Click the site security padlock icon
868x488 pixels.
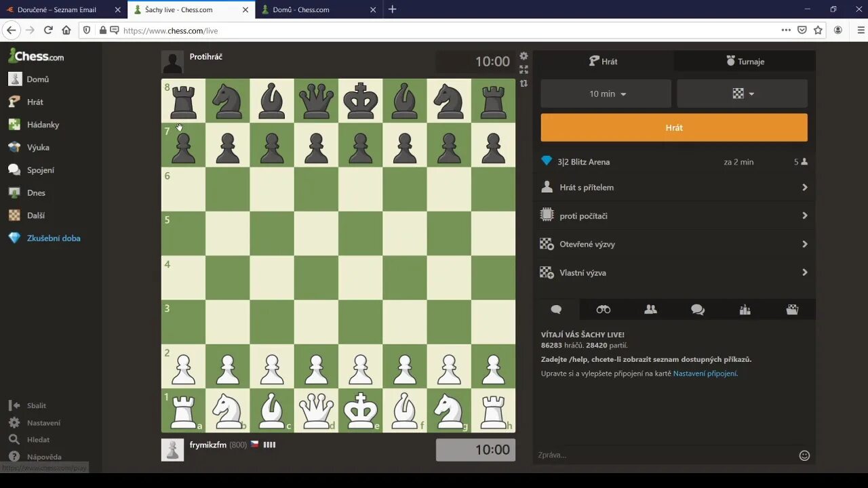coord(102,30)
